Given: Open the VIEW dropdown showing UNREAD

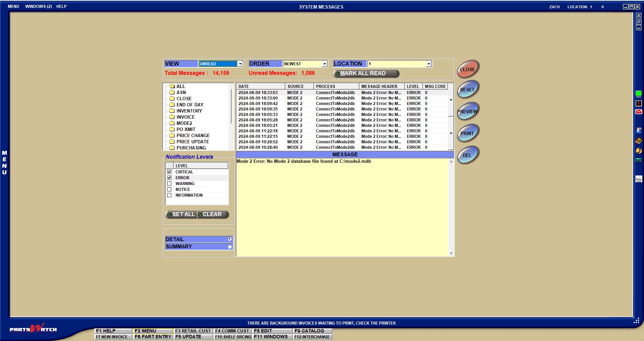Looking at the screenshot, I should (x=240, y=64).
